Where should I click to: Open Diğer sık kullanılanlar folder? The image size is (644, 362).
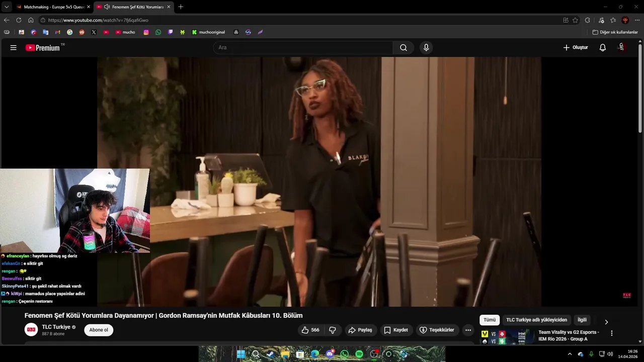point(615,32)
